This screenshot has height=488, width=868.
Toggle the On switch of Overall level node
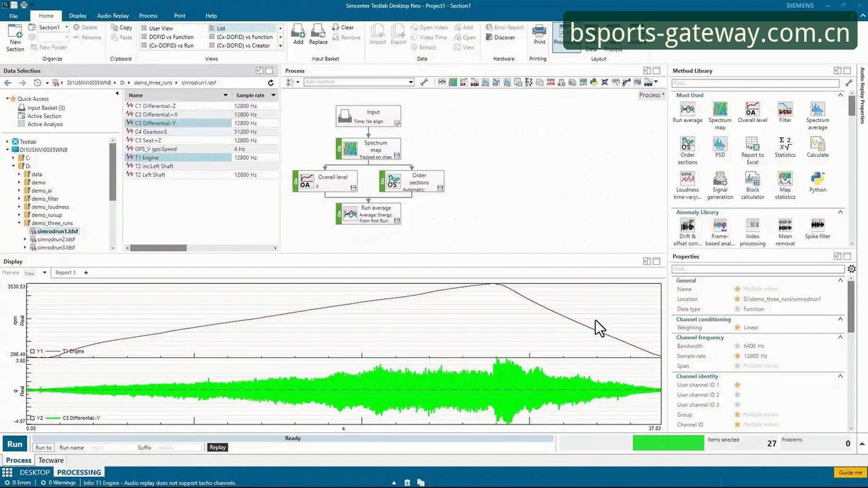pyautogui.click(x=295, y=181)
